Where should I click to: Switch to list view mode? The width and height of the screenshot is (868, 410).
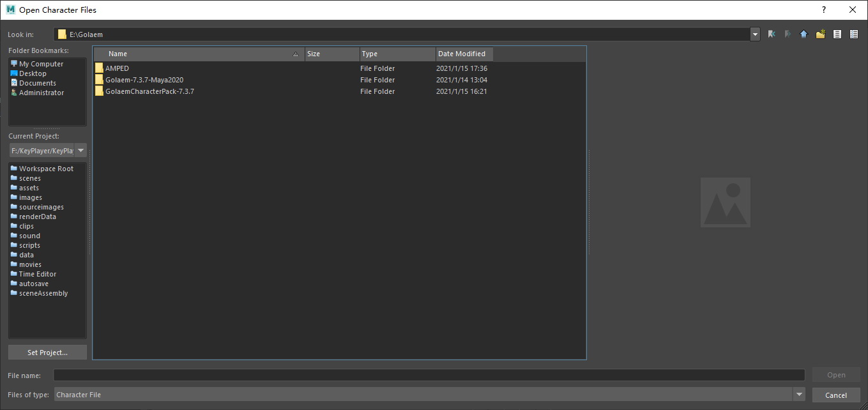coord(837,34)
